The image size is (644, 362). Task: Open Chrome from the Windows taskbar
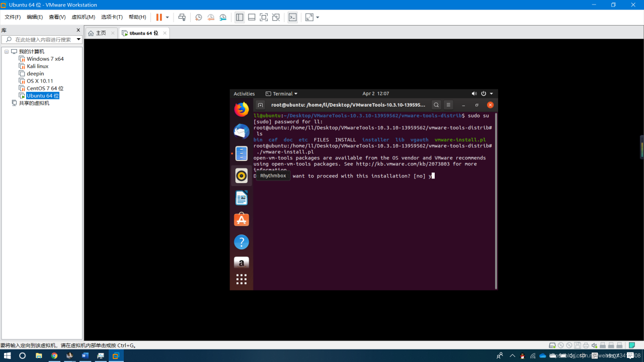pyautogui.click(x=54, y=355)
